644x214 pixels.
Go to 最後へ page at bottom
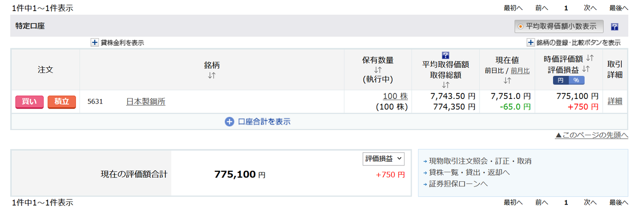[618, 202]
